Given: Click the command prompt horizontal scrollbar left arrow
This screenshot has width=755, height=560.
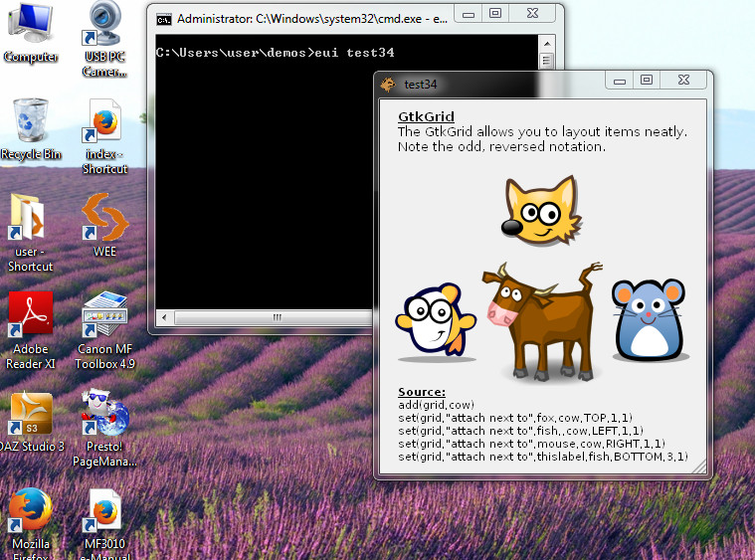Looking at the screenshot, I should tap(165, 318).
